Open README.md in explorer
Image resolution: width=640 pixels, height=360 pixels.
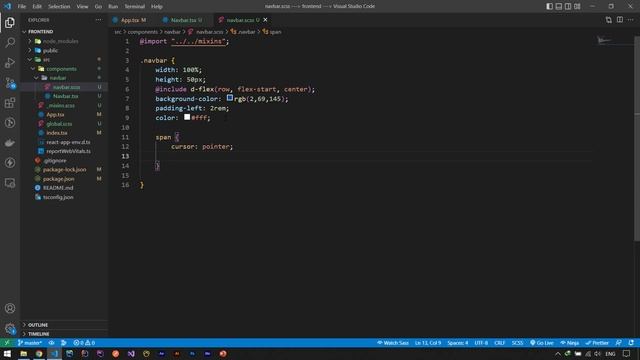pyautogui.click(x=58, y=188)
